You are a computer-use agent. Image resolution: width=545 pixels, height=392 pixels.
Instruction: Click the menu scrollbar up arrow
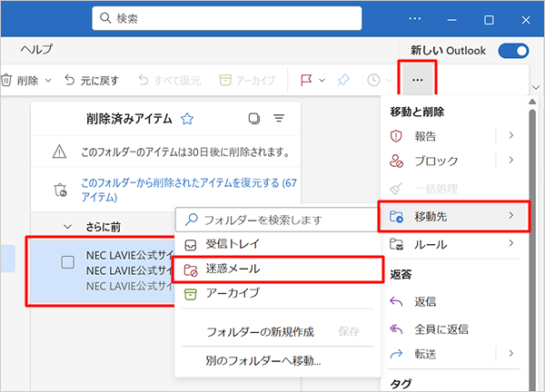tap(532, 102)
